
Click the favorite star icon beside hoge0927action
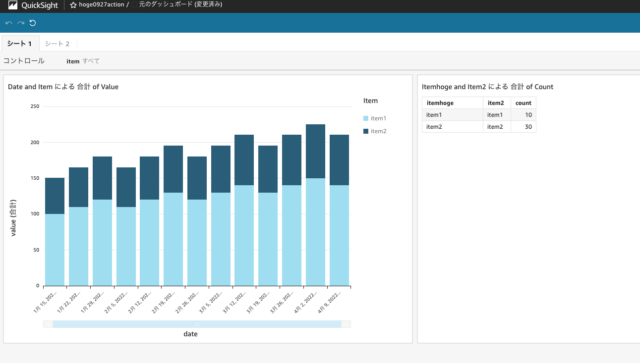point(73,5)
